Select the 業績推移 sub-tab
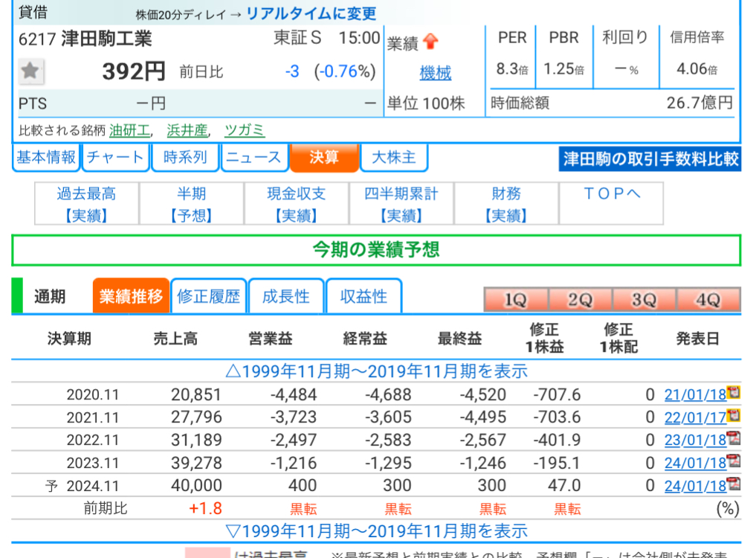This screenshot has height=558, width=756. (131, 296)
